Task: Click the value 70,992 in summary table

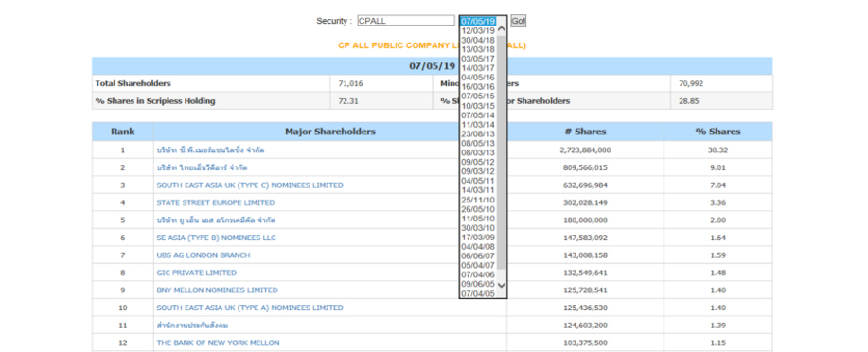Action: [691, 84]
